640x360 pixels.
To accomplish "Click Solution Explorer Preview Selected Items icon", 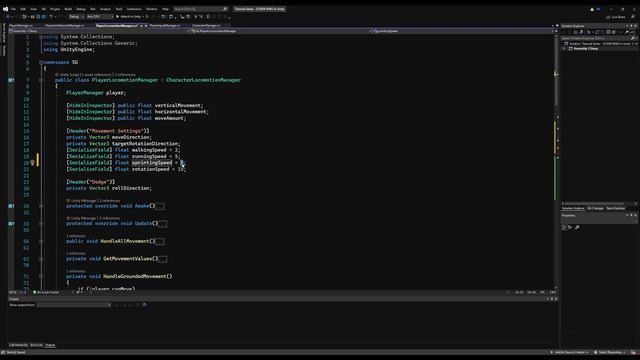I will pos(632,32).
